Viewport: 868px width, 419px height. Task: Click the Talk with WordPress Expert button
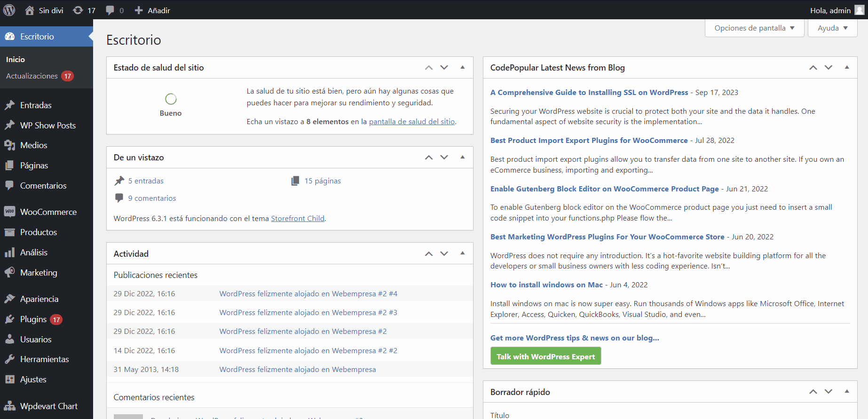[545, 356]
